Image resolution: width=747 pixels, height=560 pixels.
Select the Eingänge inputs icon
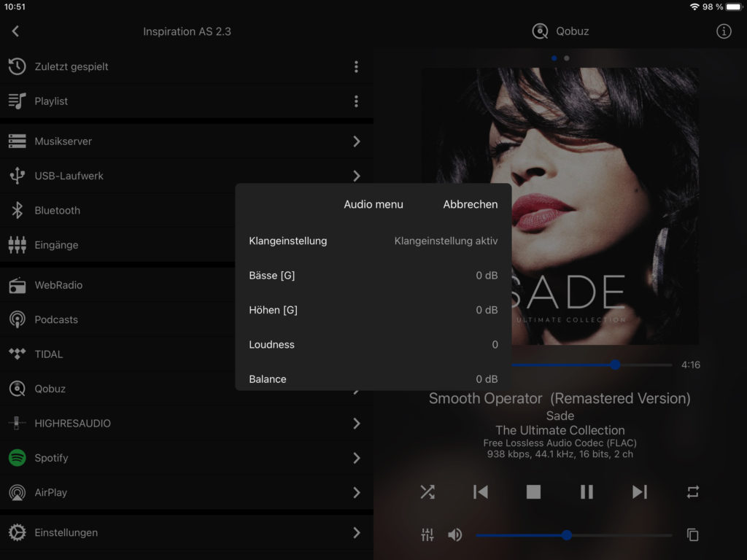coord(18,245)
